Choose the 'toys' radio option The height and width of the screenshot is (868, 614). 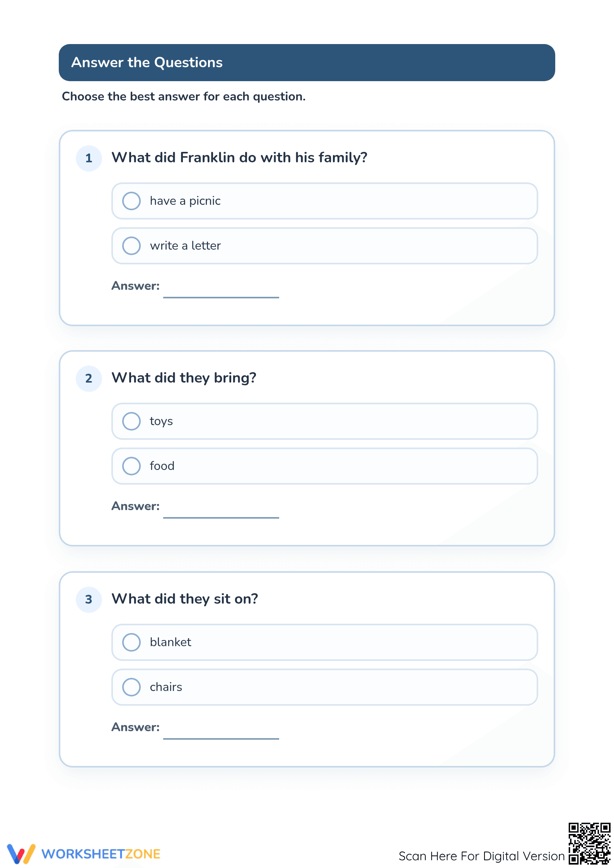(131, 421)
